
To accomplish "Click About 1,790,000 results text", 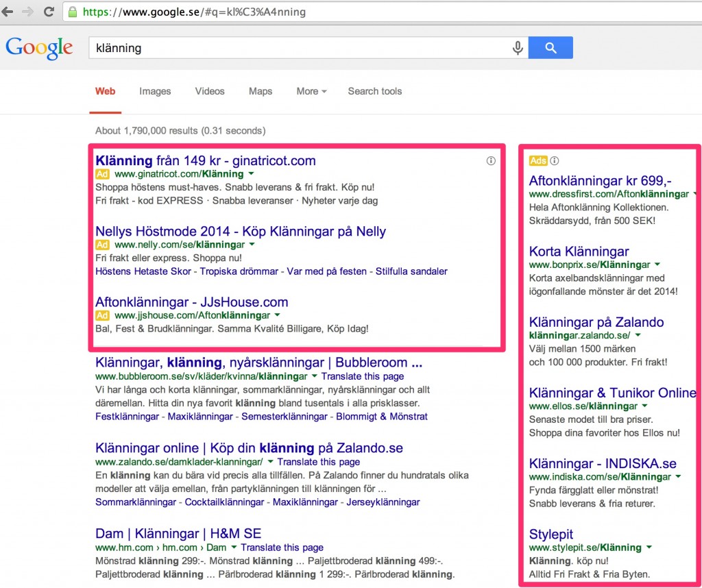I will [x=180, y=131].
